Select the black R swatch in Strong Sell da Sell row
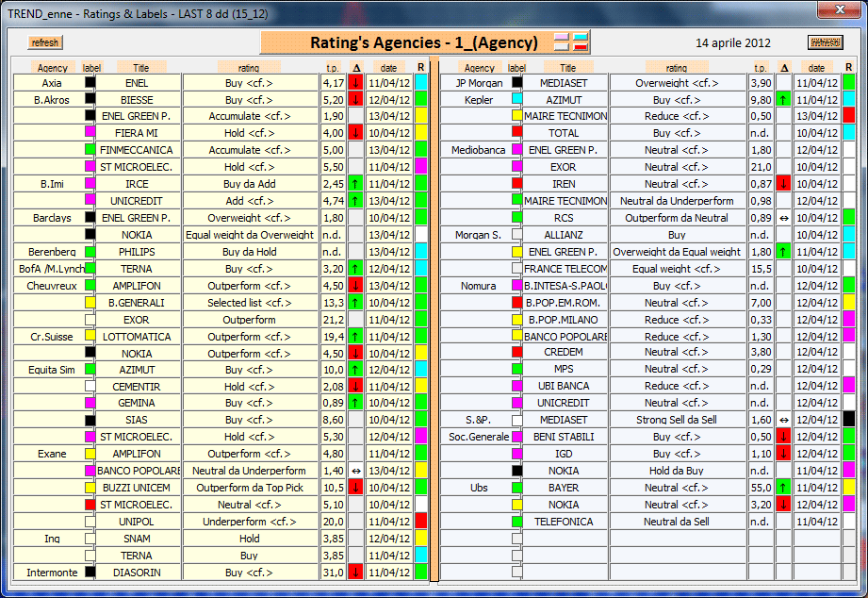The height and width of the screenshot is (598, 868). coord(848,420)
